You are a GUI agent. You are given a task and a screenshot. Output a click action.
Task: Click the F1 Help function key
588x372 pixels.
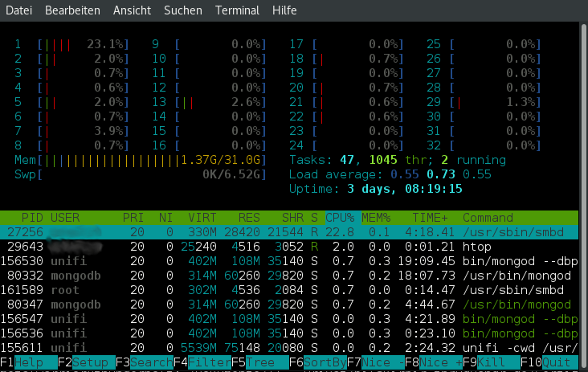(x=29, y=362)
